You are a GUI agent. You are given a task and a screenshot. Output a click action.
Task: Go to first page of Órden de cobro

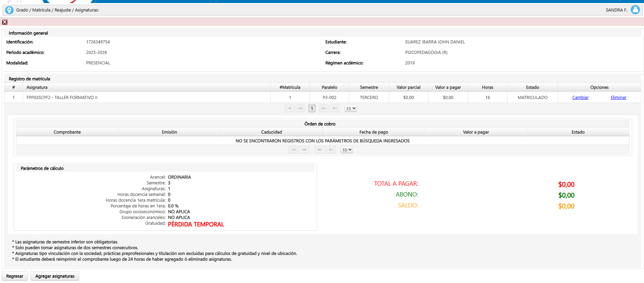(x=293, y=150)
